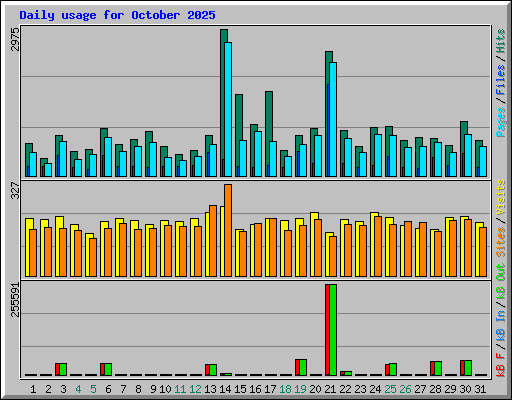512x400 pixels.
Task: Click the kB bar for day 13
Action: [x=211, y=370]
